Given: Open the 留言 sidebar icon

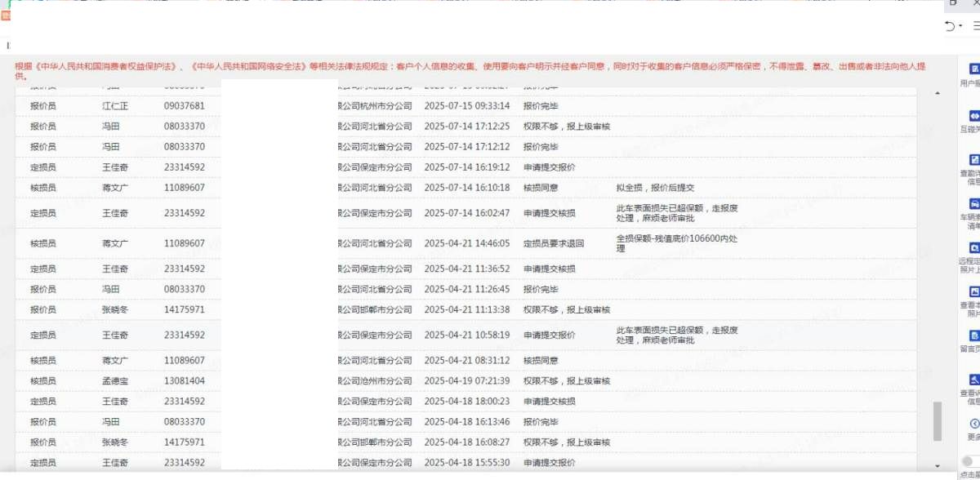Looking at the screenshot, I should tap(973, 336).
